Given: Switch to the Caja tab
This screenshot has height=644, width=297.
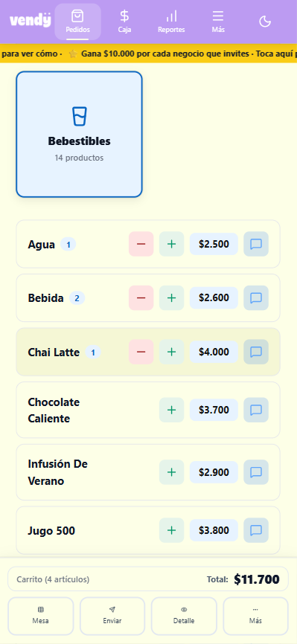Looking at the screenshot, I should point(124,22).
